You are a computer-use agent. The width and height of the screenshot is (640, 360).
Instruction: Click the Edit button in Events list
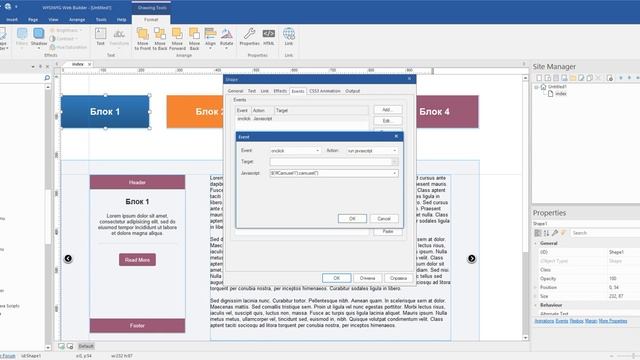click(x=387, y=121)
